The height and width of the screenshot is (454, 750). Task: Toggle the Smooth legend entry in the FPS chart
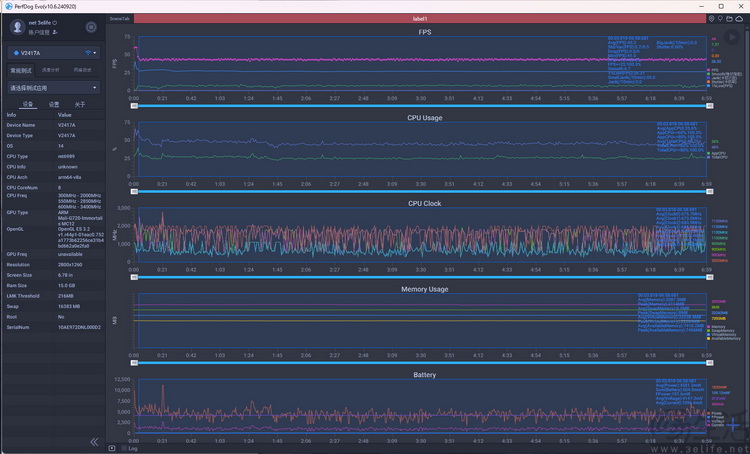(725, 74)
